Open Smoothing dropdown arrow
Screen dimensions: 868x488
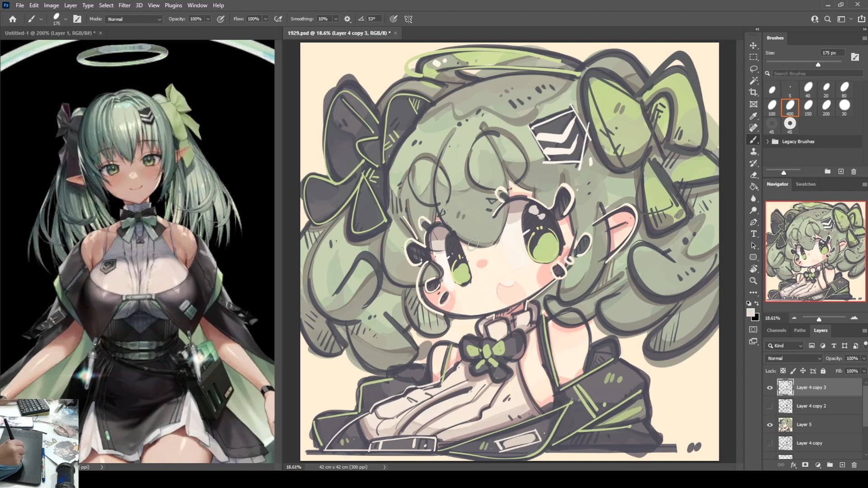tap(335, 19)
